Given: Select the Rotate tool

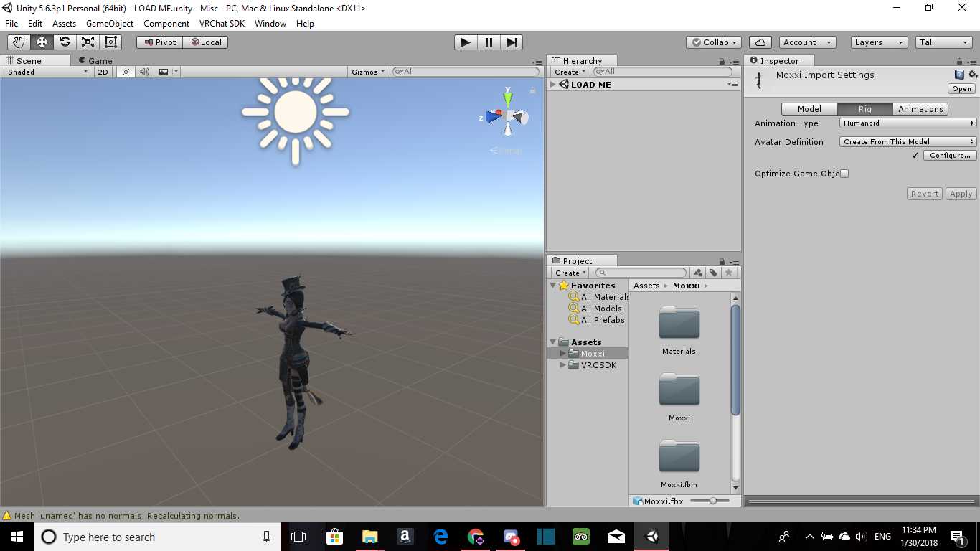Looking at the screenshot, I should click(x=65, y=42).
